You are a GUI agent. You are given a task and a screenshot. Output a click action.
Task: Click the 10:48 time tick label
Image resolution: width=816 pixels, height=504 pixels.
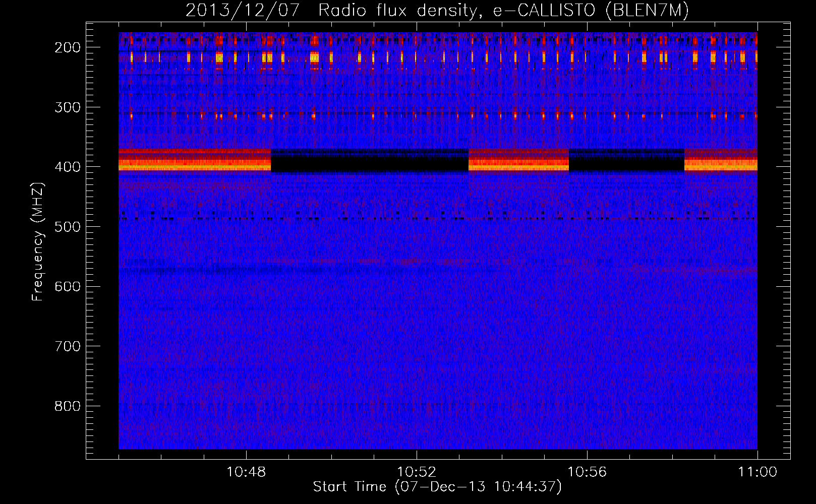[x=246, y=472]
